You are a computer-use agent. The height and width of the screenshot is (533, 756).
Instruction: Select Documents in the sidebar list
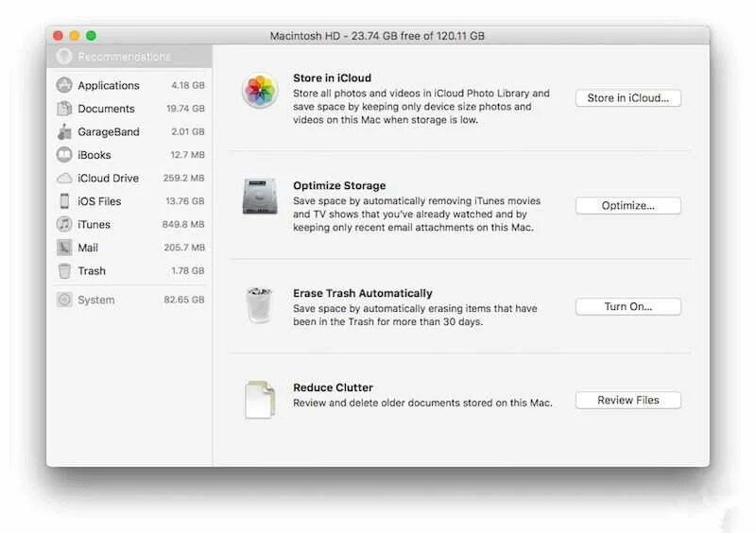click(x=129, y=109)
